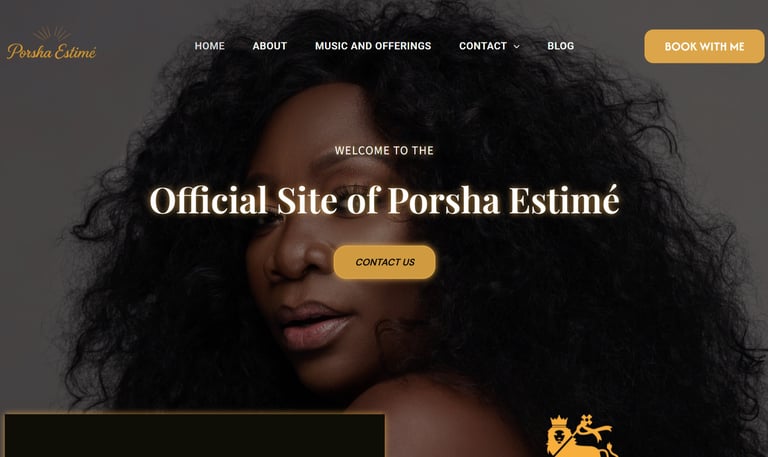Go to the Home page link
768x457 pixels.
click(x=210, y=46)
